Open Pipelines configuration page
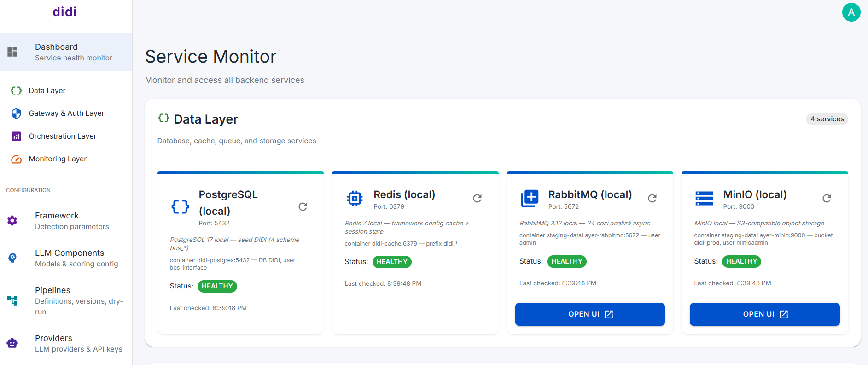Screen dimensions: 868x365 tap(66, 300)
